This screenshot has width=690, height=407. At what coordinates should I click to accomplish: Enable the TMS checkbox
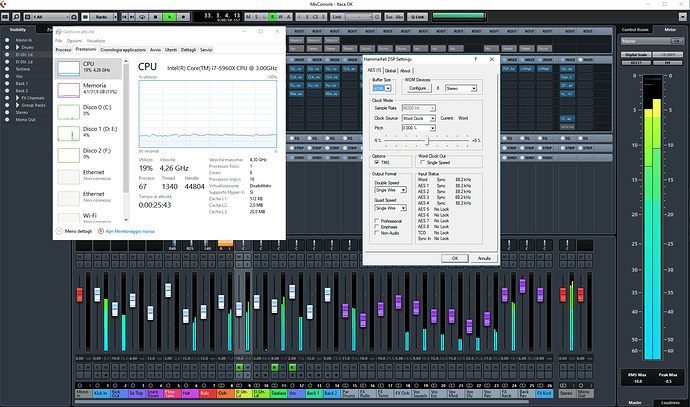point(375,162)
